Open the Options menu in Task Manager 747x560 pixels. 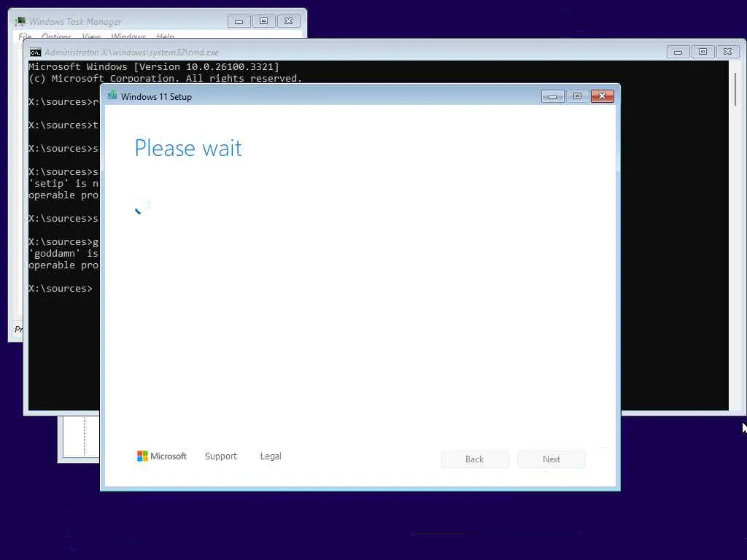click(56, 36)
